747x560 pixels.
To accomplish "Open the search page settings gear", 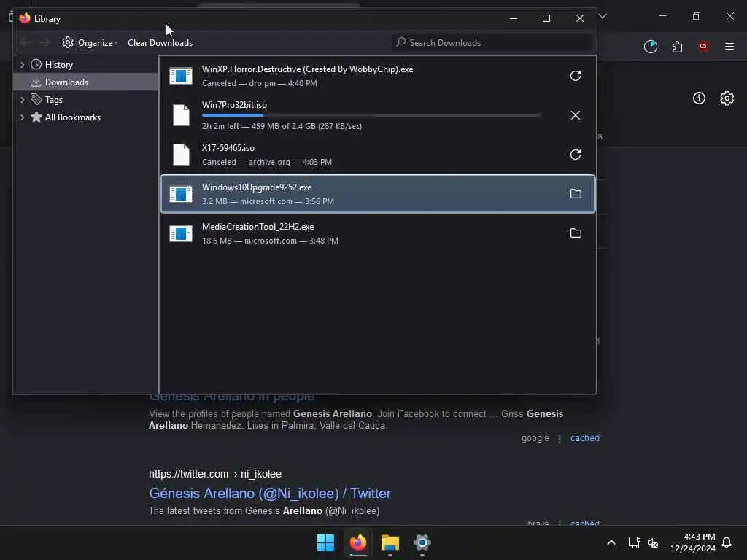I will coord(727,98).
